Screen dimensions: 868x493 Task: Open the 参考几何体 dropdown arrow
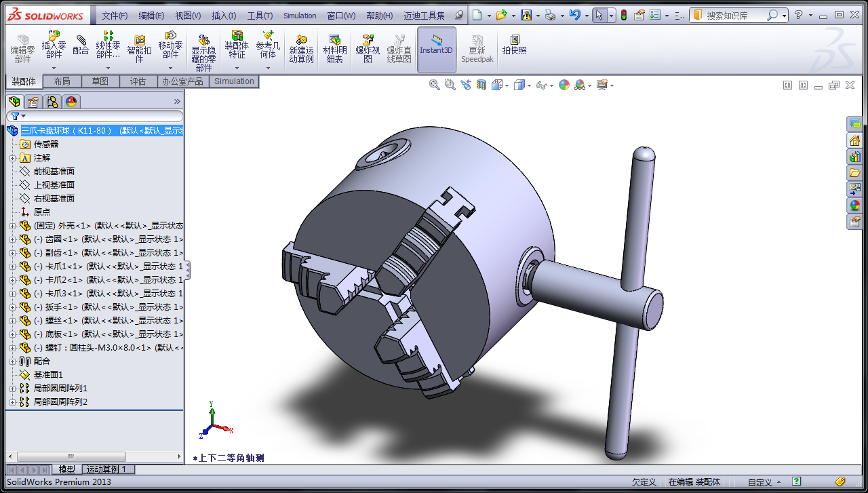tap(268, 68)
